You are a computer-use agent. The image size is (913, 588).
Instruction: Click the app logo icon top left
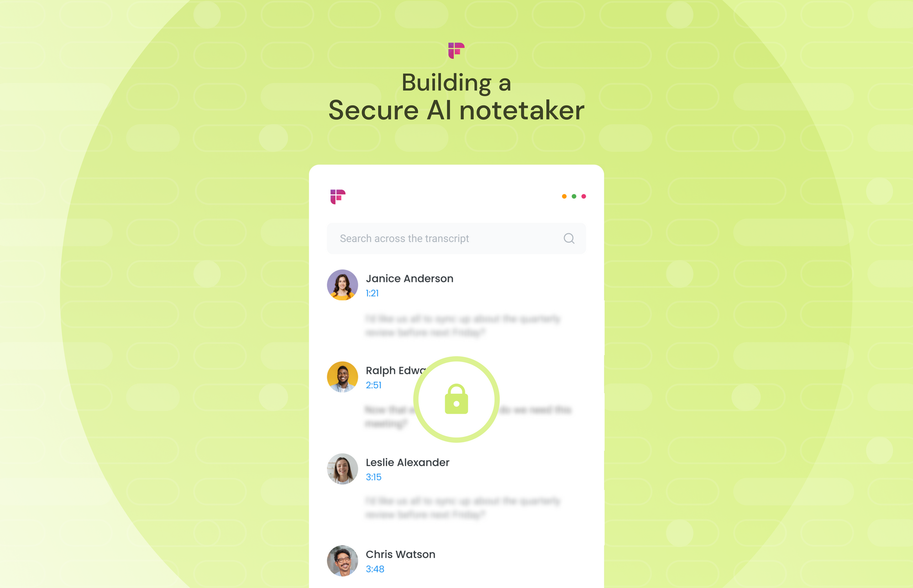tap(336, 196)
